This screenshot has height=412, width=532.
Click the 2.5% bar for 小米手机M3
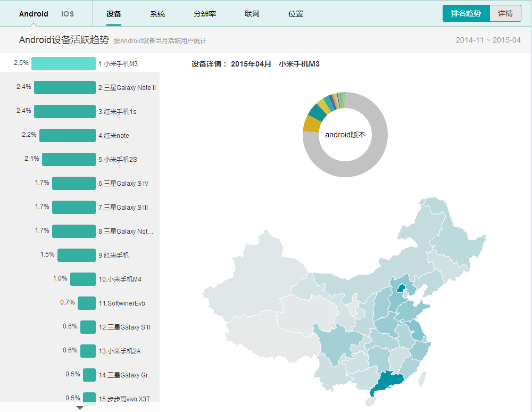pyautogui.click(x=63, y=63)
